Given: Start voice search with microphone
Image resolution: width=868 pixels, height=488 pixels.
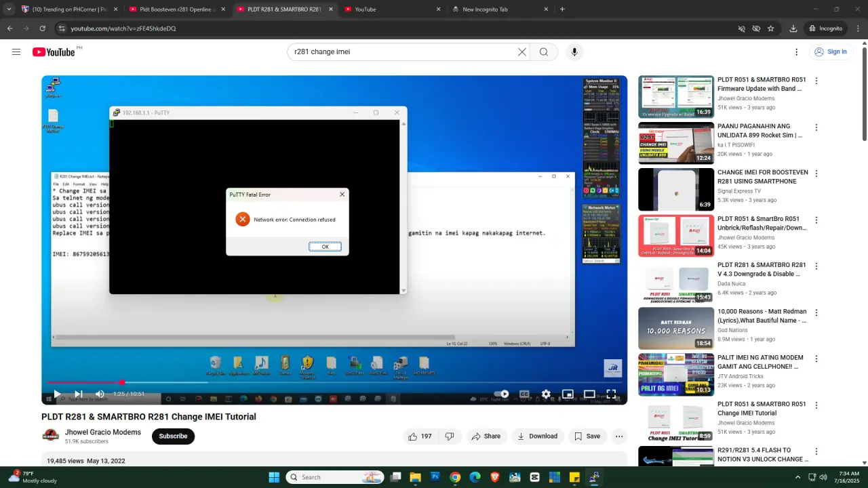Looking at the screenshot, I should (574, 52).
